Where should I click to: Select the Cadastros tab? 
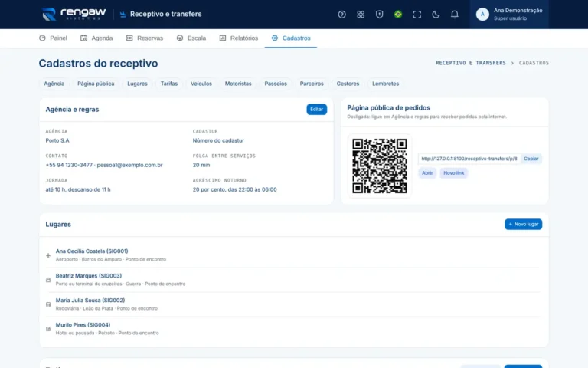[x=291, y=38]
